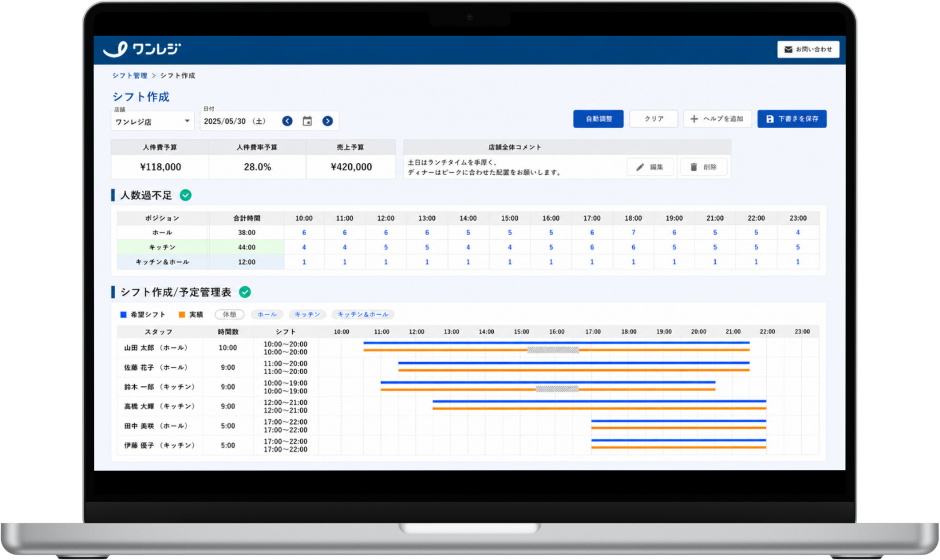The height and width of the screenshot is (560, 940).
Task: Click the date field 2025/05/30
Action: click(x=235, y=121)
